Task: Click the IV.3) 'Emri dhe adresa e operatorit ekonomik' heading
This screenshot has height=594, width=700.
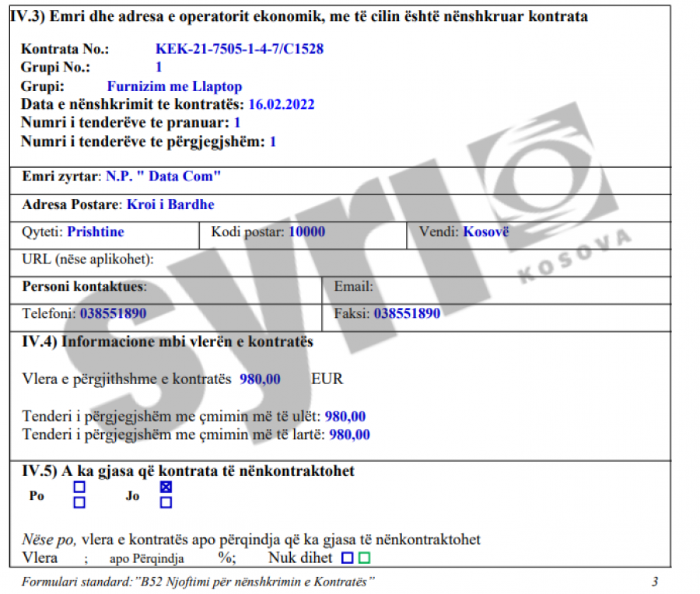Action: 299,16
